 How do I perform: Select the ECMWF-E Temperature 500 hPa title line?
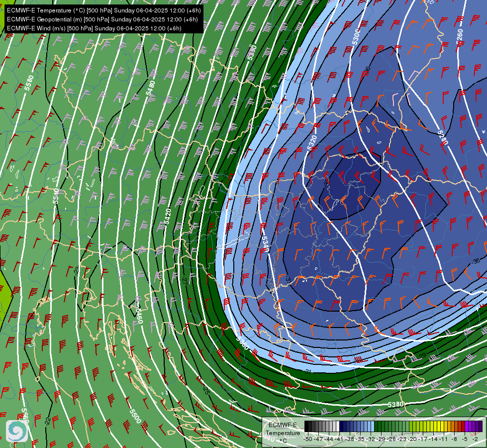coord(104,10)
